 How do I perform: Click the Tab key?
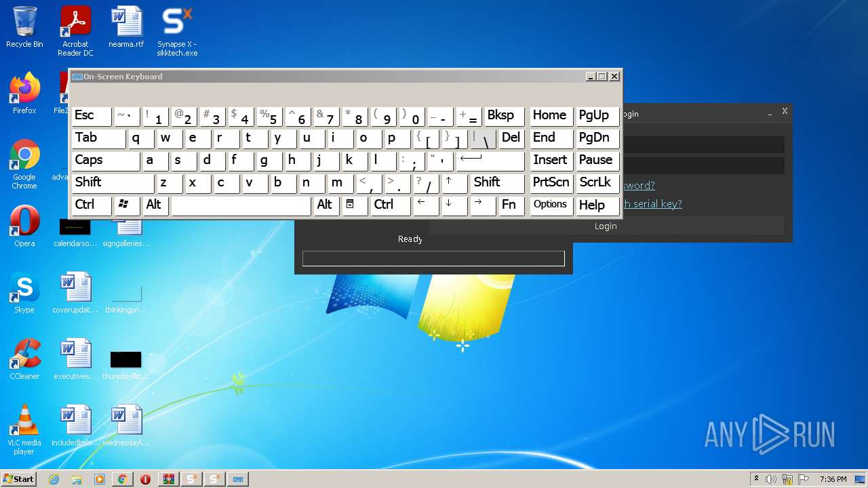tap(99, 138)
